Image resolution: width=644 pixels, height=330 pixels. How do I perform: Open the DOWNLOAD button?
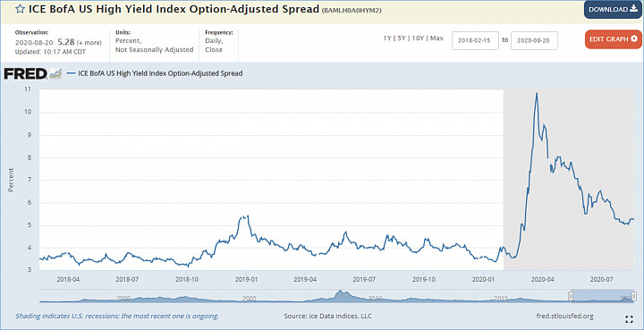point(614,10)
